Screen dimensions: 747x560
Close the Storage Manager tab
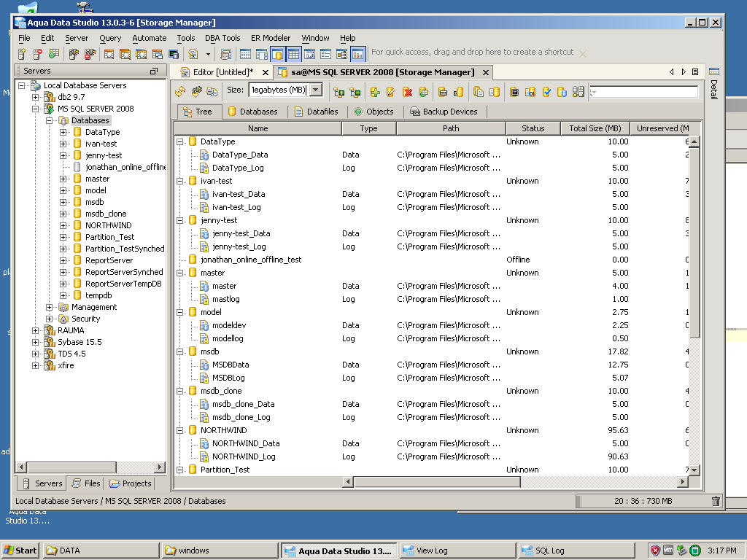485,72
